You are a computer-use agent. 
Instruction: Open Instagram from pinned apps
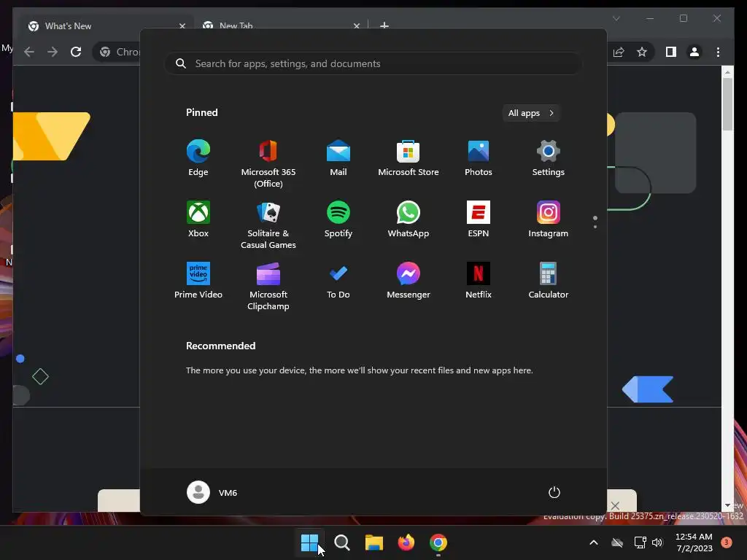coord(549,219)
